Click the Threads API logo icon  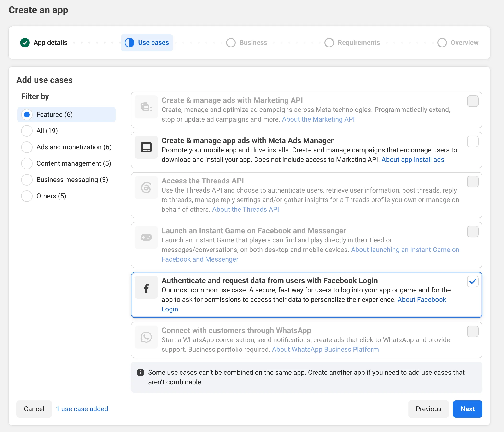tap(146, 187)
